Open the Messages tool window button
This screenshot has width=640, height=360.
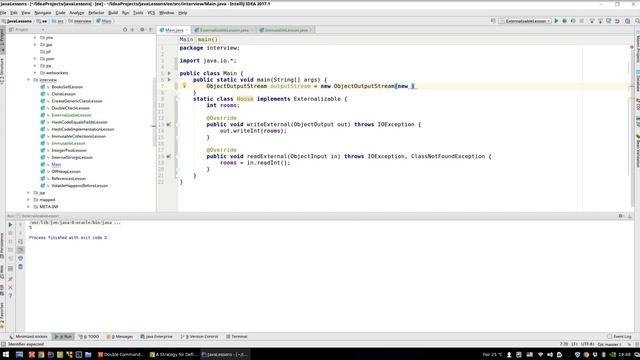click(x=120, y=336)
